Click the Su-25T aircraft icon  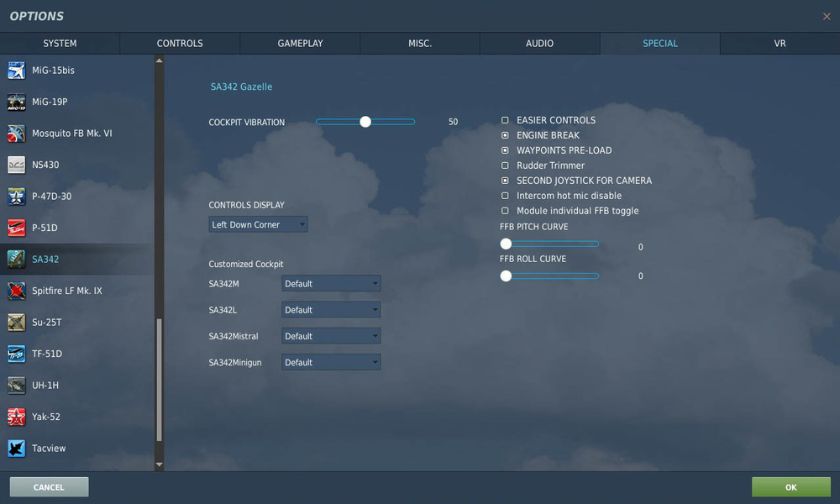coord(16,323)
